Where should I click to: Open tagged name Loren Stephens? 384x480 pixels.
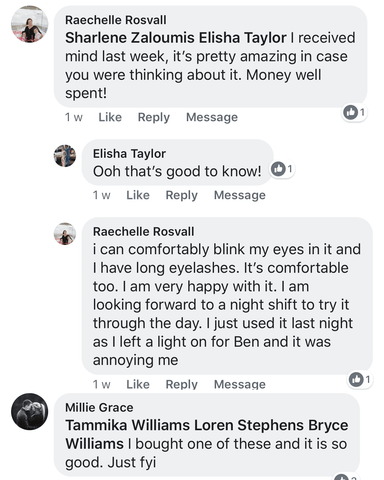pyautogui.click(x=249, y=425)
